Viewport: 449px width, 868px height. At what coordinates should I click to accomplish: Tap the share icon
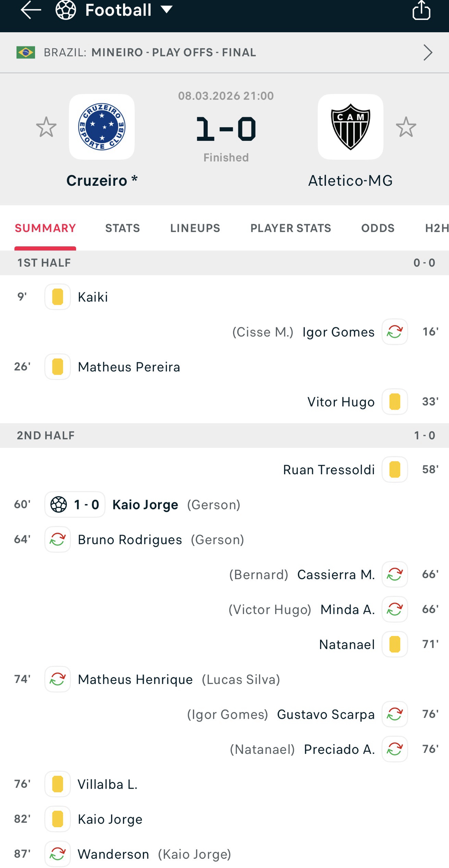[421, 10]
